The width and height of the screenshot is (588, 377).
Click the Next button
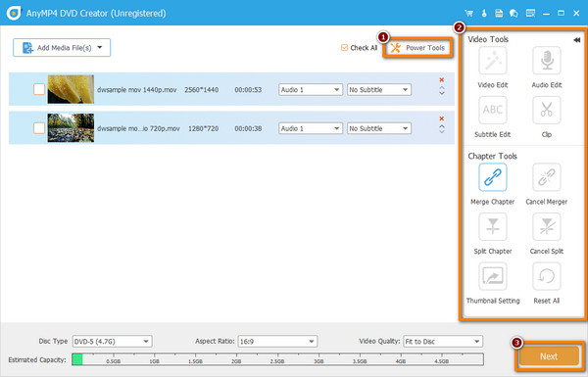click(549, 356)
